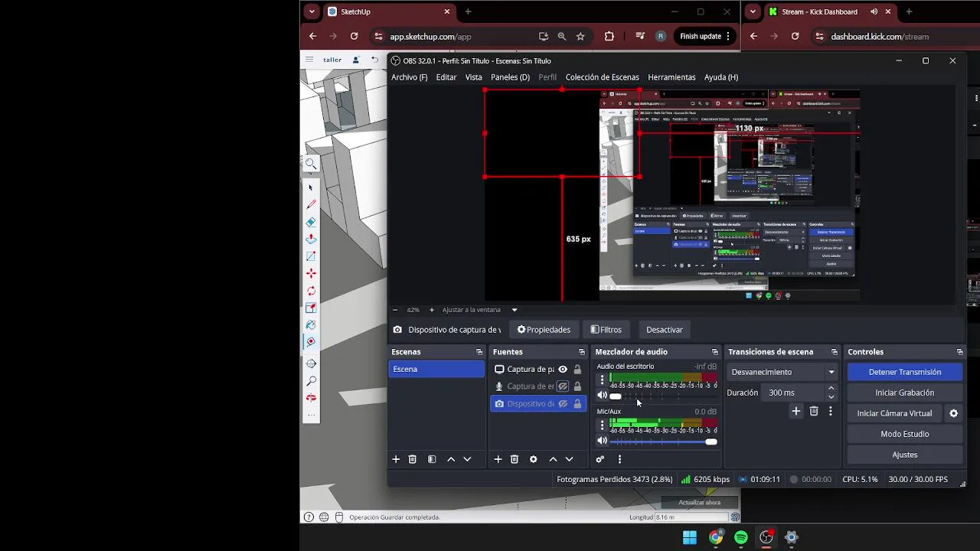980x551 pixels.
Task: Remove selected source trash icon in Fuentes
Action: pos(514,459)
